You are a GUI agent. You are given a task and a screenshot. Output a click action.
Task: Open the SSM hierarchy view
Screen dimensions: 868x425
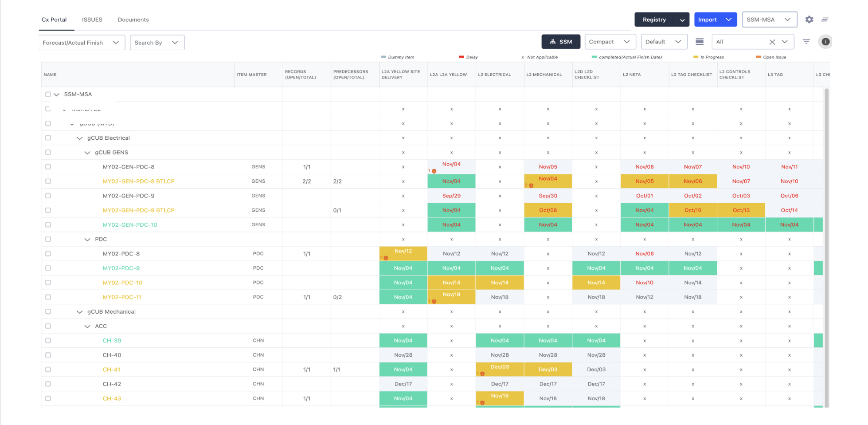coord(561,41)
